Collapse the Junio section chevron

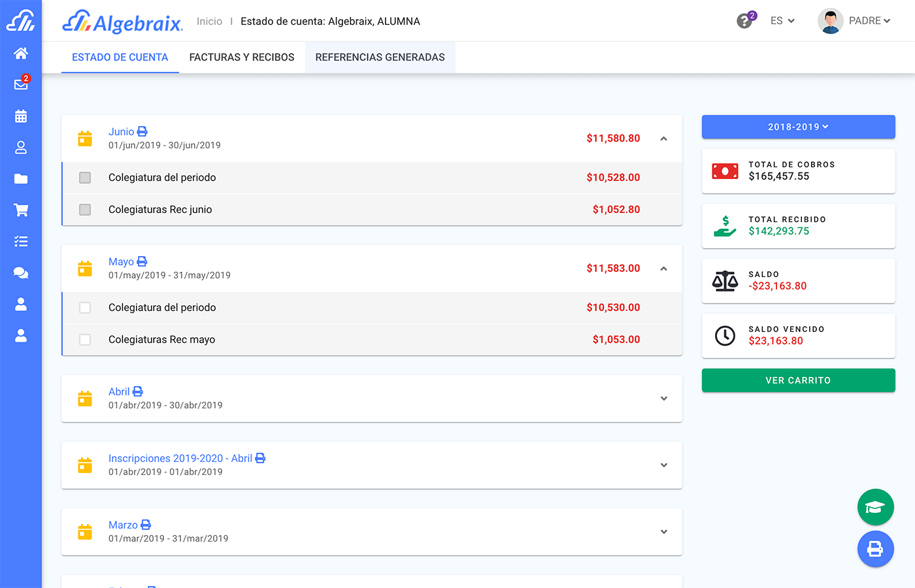click(x=663, y=139)
